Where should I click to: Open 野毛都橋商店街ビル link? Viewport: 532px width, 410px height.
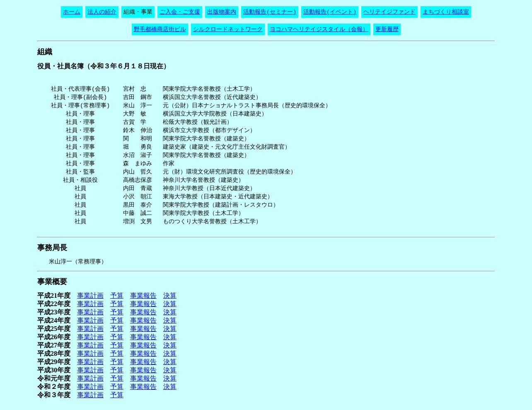coord(160,29)
